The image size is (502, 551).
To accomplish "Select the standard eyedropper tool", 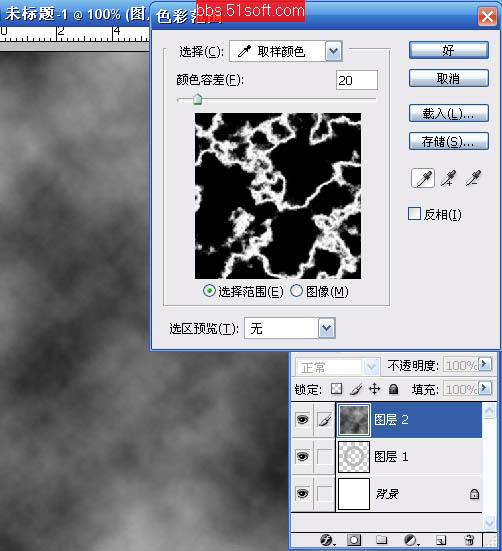I will point(423,178).
